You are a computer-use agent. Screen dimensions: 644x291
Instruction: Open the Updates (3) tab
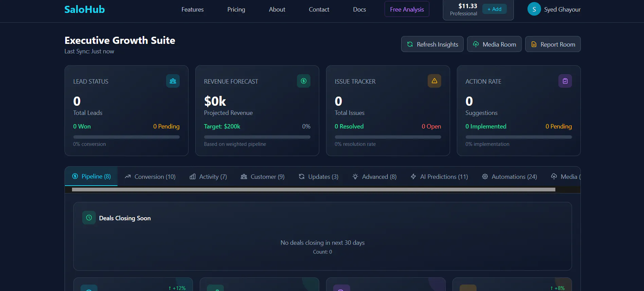(x=318, y=176)
